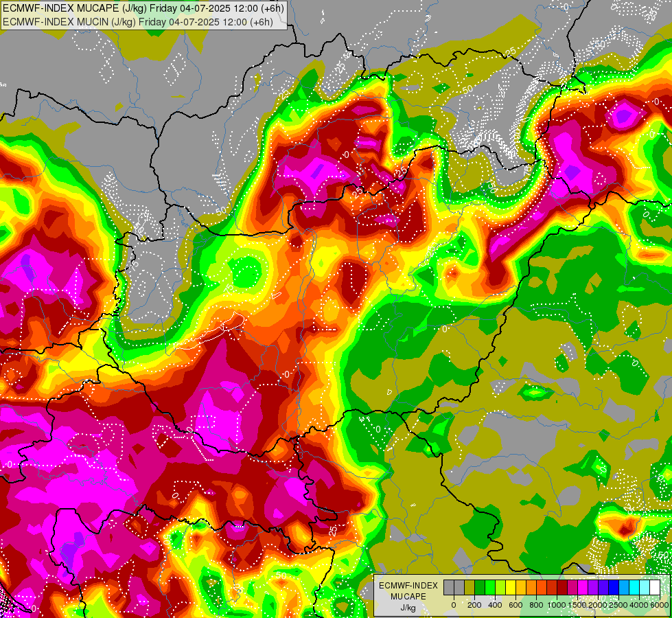Select the amber legend swatch

521,588
